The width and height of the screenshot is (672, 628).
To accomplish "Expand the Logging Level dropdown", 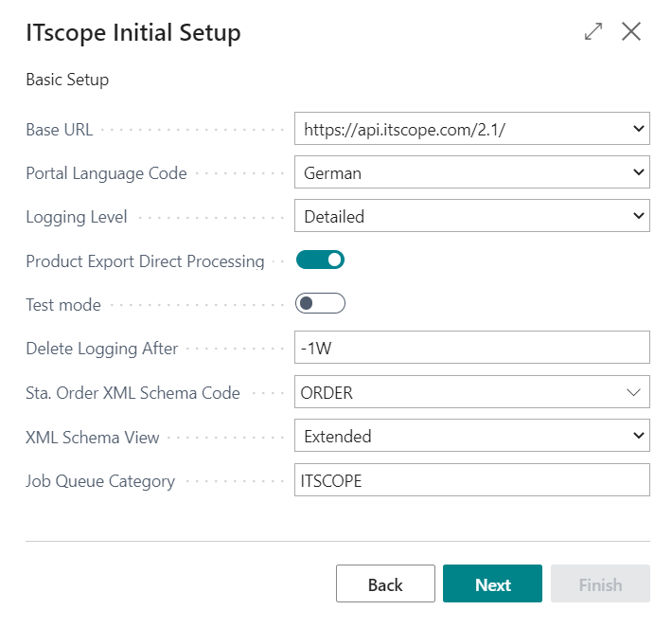I will point(471,217).
